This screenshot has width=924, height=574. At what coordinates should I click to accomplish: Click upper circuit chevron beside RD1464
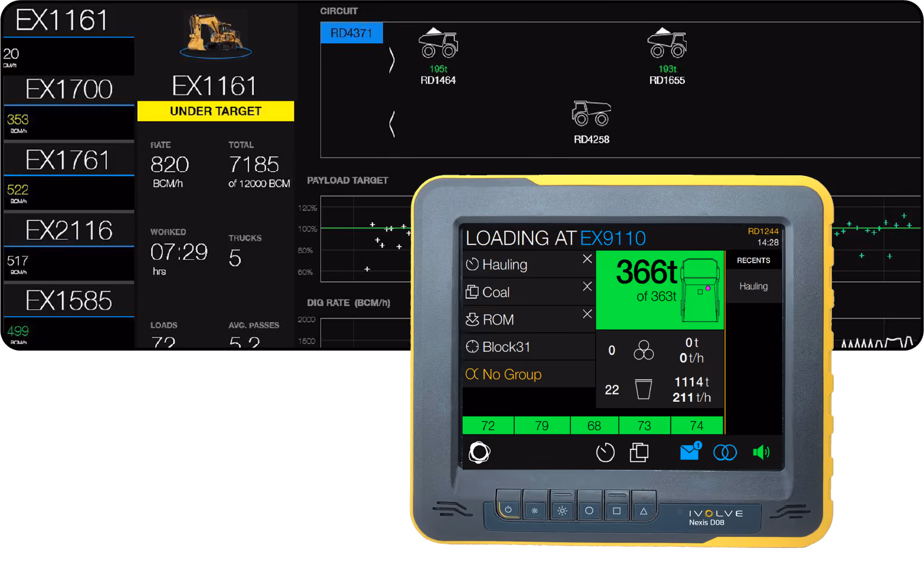coord(392,60)
